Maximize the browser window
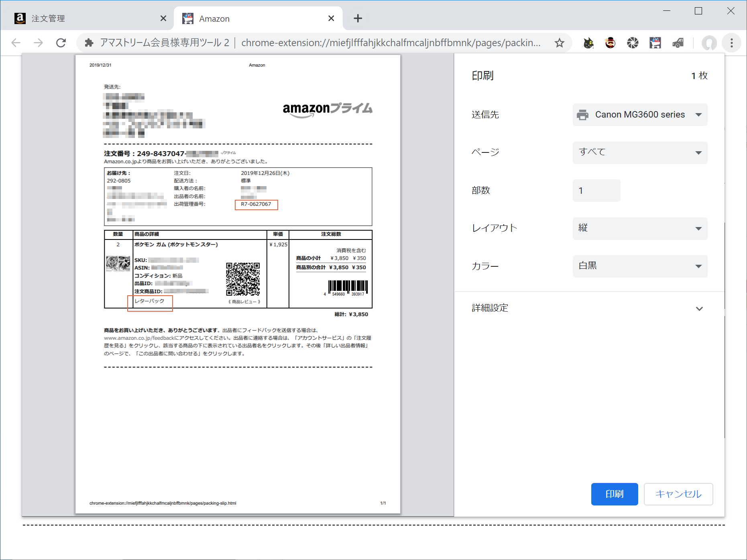Screen dimensions: 747x560 [698, 11]
